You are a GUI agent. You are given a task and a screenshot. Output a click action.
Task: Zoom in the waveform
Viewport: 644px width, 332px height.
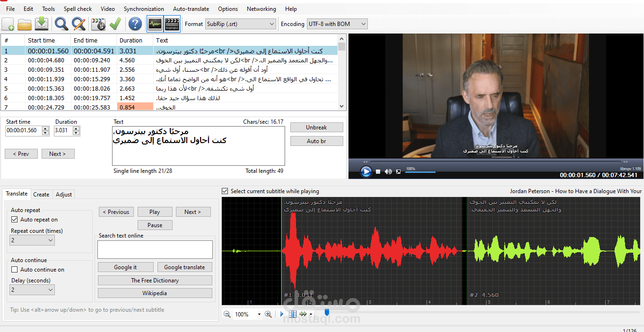[268, 314]
